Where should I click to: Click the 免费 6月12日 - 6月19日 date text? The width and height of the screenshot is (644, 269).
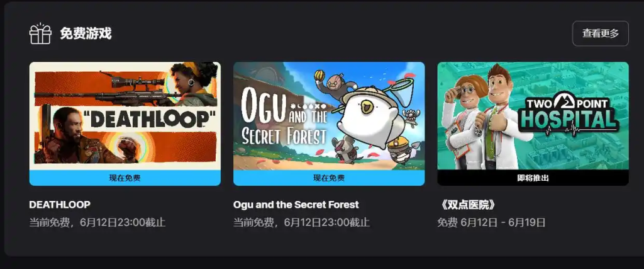(491, 222)
